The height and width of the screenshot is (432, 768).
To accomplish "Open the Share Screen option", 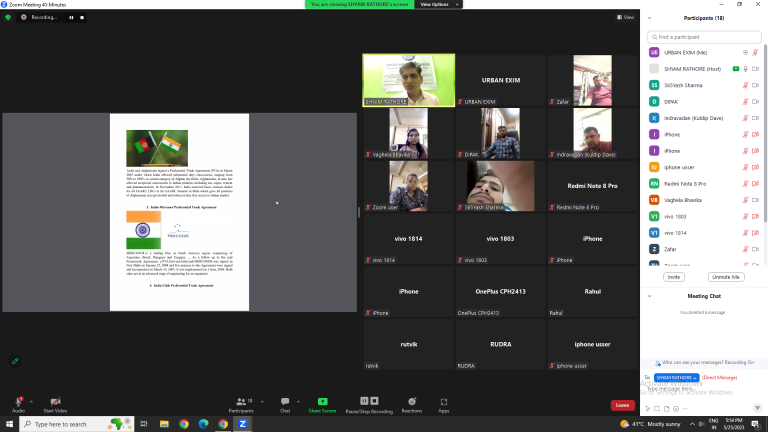I will pyautogui.click(x=322, y=402).
